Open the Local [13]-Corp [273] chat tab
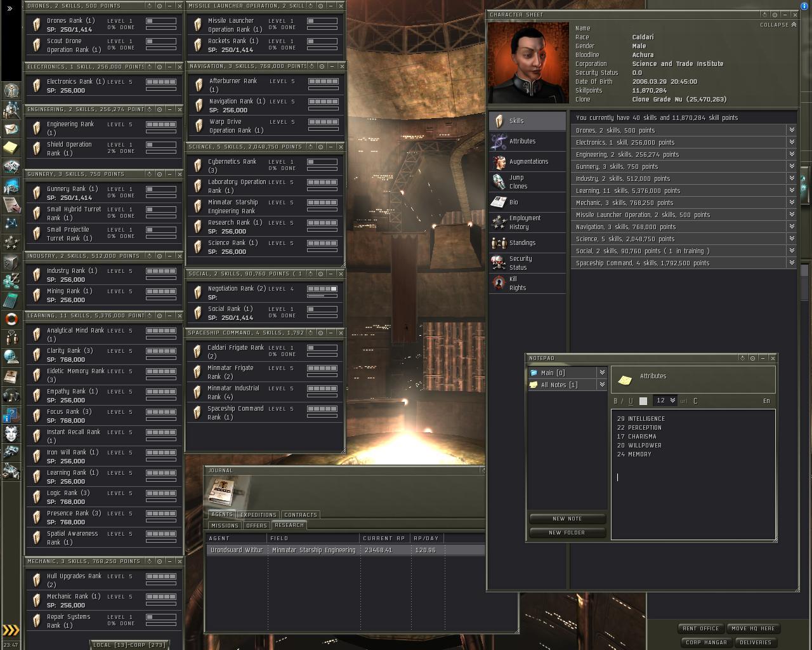 tap(129, 645)
